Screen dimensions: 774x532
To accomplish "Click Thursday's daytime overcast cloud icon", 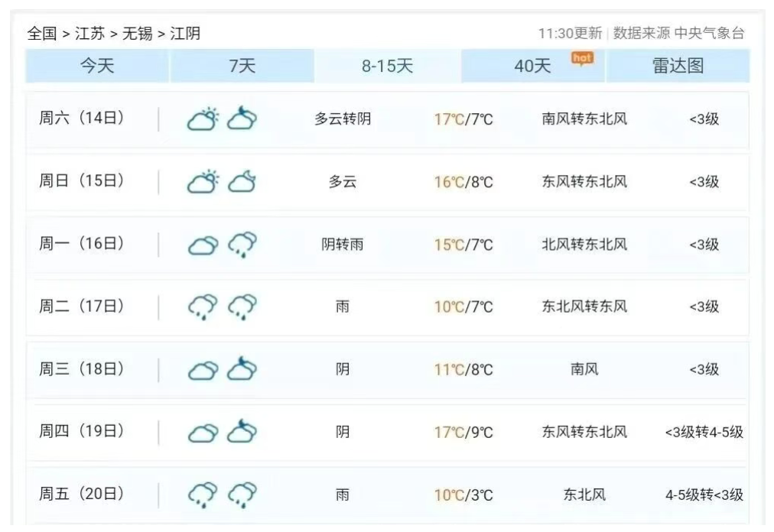I will point(203,433).
